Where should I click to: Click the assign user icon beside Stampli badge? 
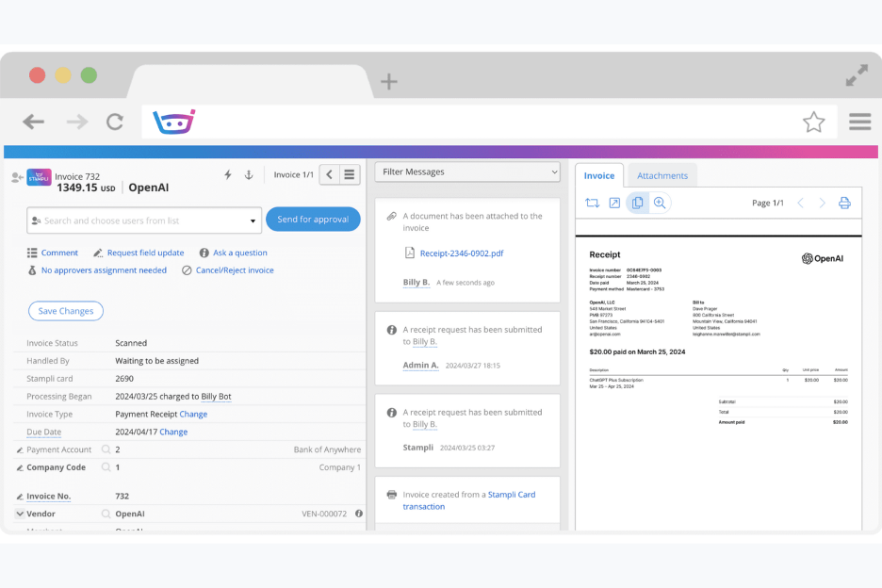pos(17,178)
